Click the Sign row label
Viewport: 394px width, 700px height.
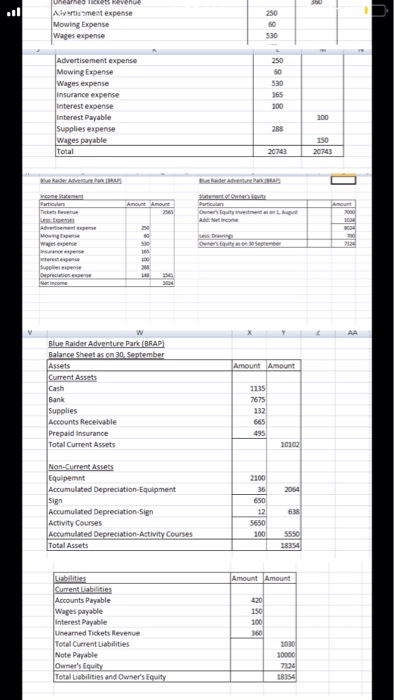coord(55,500)
